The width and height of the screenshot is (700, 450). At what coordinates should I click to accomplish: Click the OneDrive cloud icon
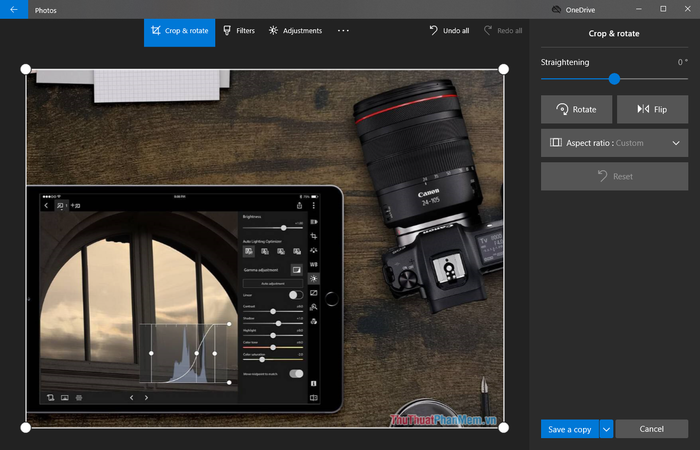coord(557,9)
